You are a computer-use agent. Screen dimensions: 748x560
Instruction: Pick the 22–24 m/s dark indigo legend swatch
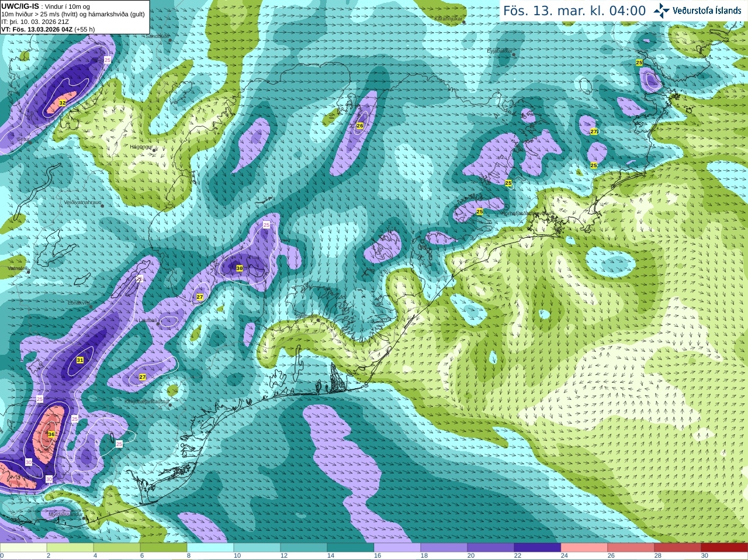click(x=538, y=548)
